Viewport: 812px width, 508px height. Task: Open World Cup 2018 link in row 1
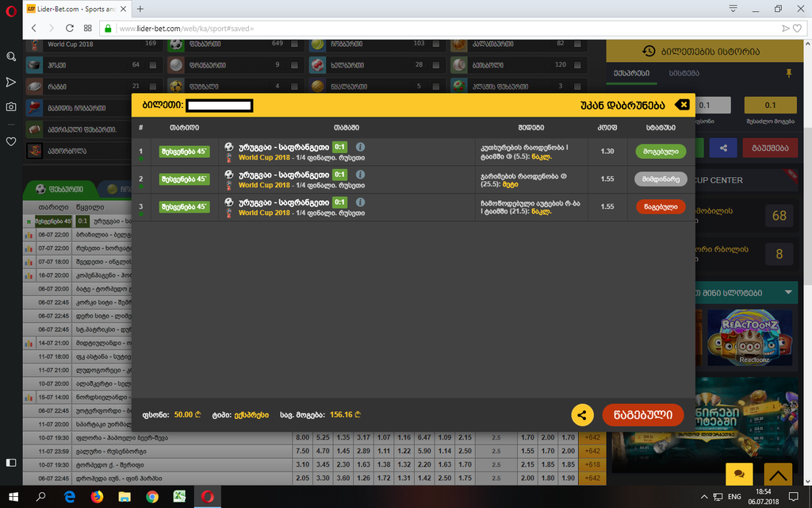point(264,158)
